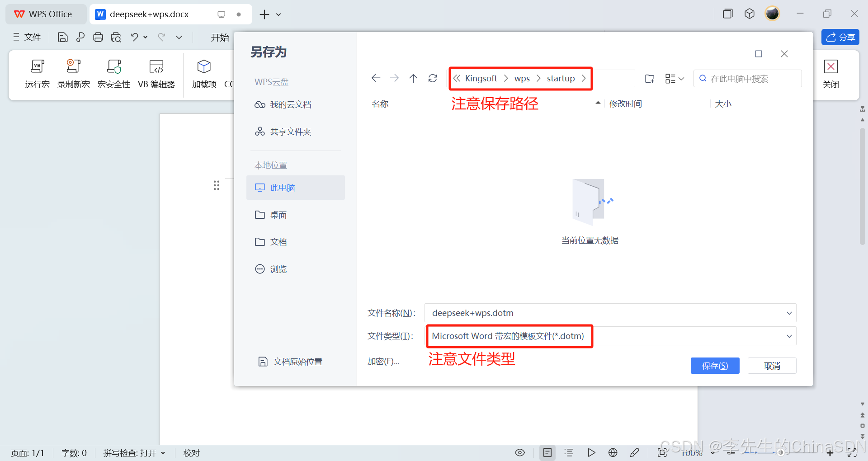Viewport: 868px width, 461px height.
Task: Click 浏览 to browse locations
Action: click(296, 269)
